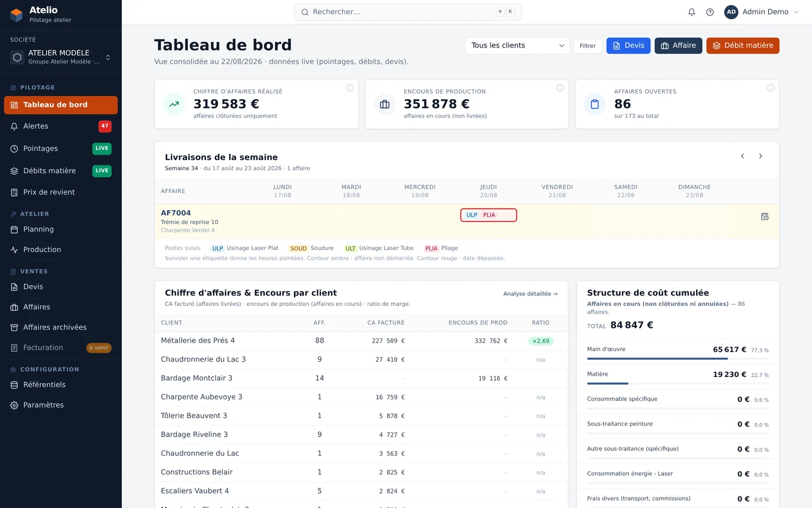Open Pointages in the sidebar
This screenshot has width=812, height=508.
[x=61, y=149]
